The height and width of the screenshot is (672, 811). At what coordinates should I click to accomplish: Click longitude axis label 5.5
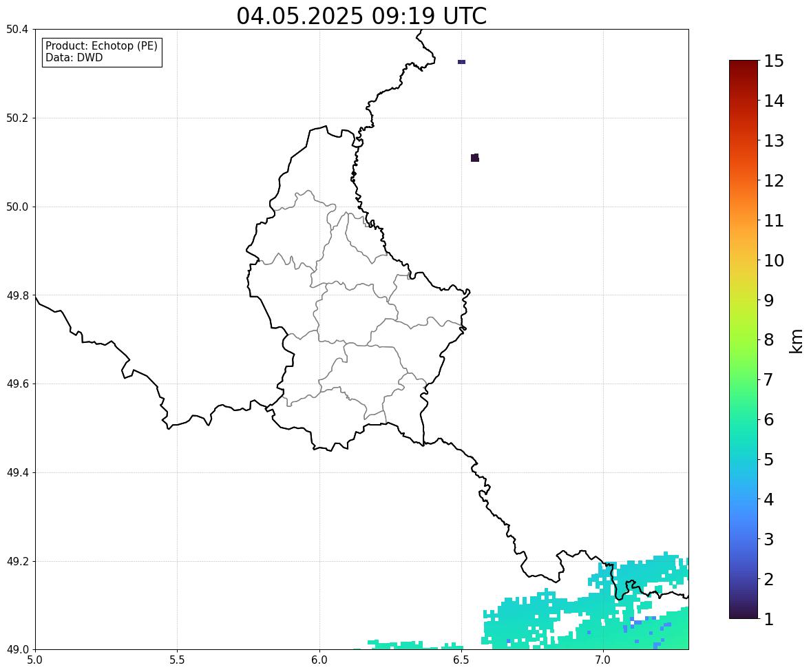pyautogui.click(x=177, y=660)
